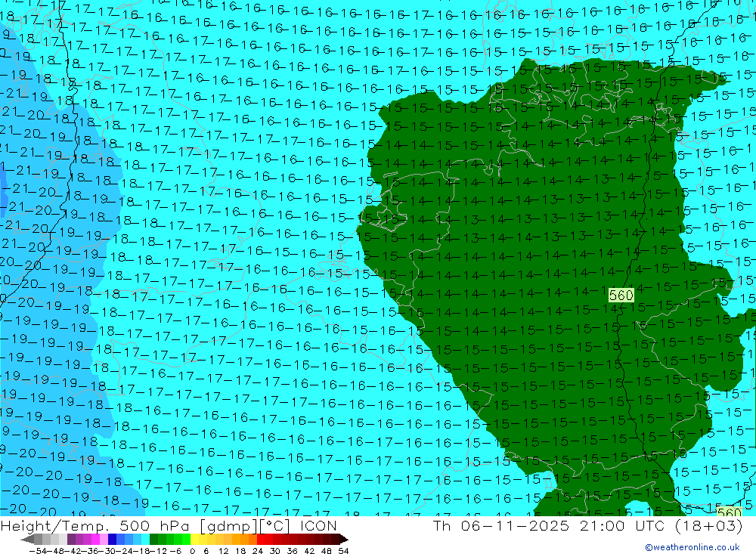
Task: Click the 54 value at legend's right end
Action: pos(343,551)
